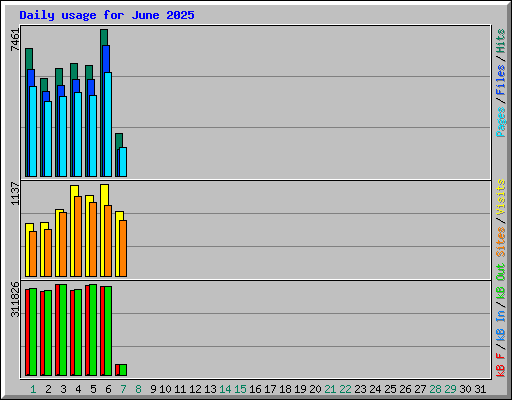The image size is (512, 400).
Task: Click the 311826 axis value
Action: pos(15,299)
